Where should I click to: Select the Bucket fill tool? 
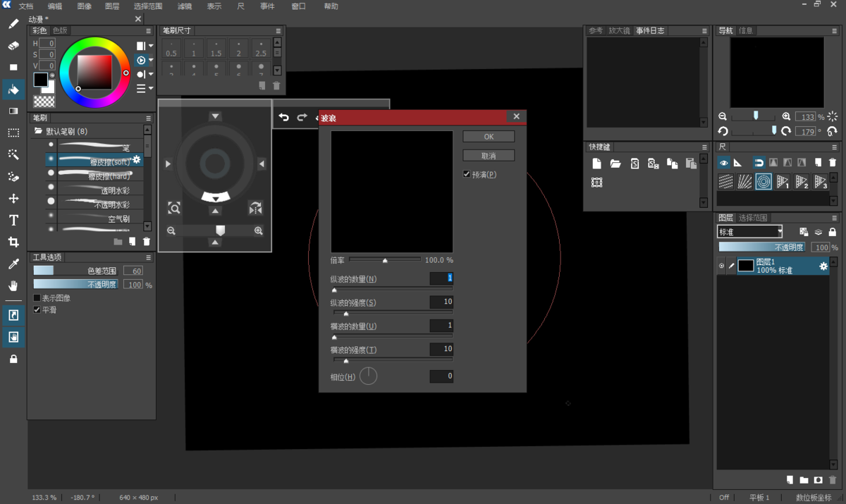tap(13, 90)
